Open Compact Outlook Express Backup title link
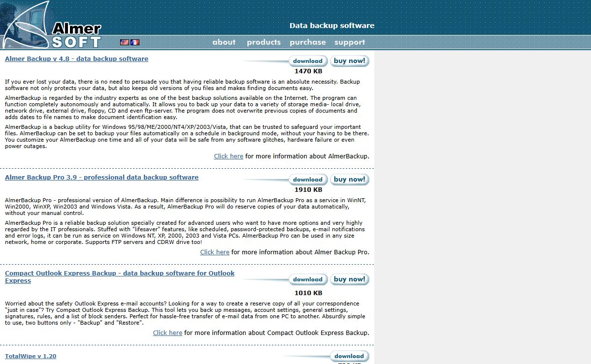The image size is (591, 364). click(x=120, y=277)
